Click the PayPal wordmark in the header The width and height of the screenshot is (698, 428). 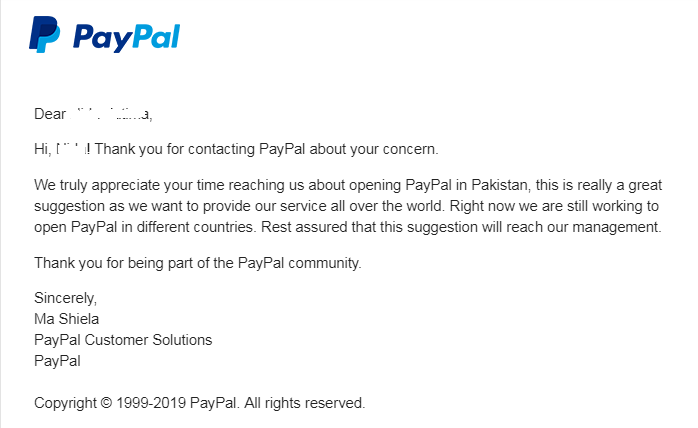click(x=125, y=37)
